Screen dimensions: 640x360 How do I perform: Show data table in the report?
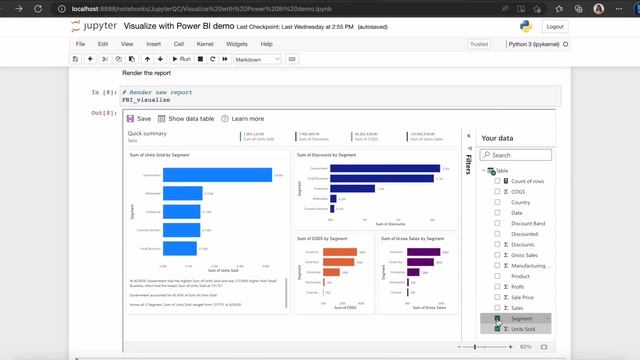(x=186, y=119)
